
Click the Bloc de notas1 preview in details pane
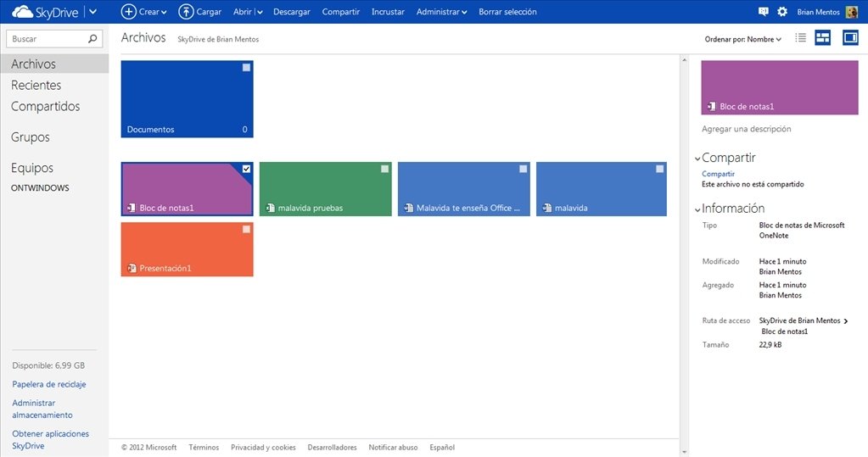[x=780, y=87]
